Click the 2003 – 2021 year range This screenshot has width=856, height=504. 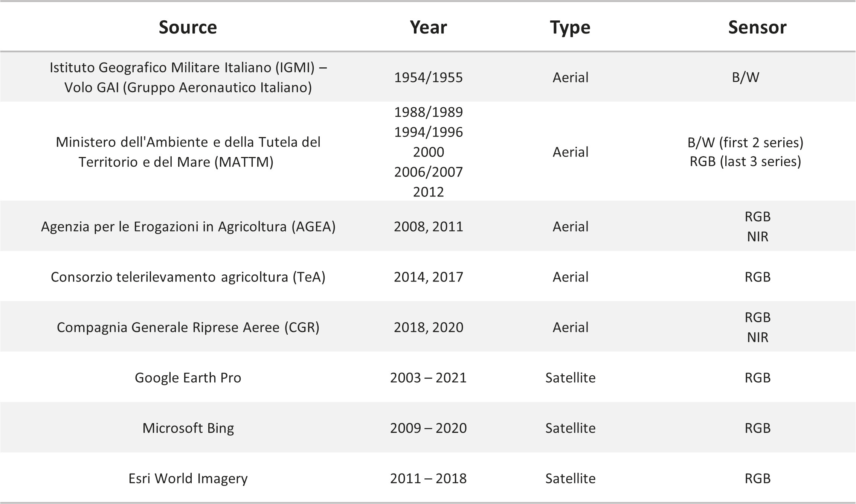(x=428, y=378)
